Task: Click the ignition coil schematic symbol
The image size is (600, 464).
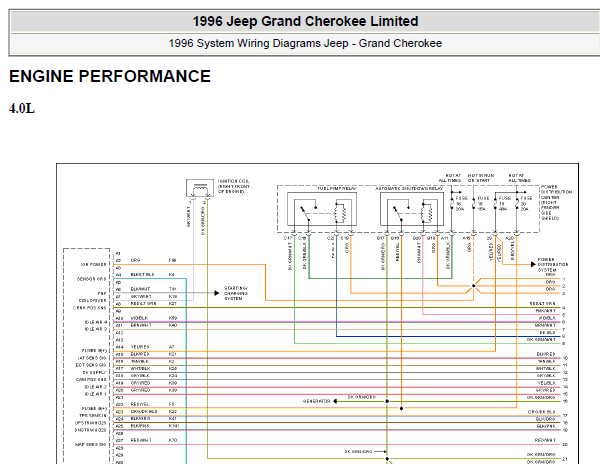Action: [x=200, y=188]
